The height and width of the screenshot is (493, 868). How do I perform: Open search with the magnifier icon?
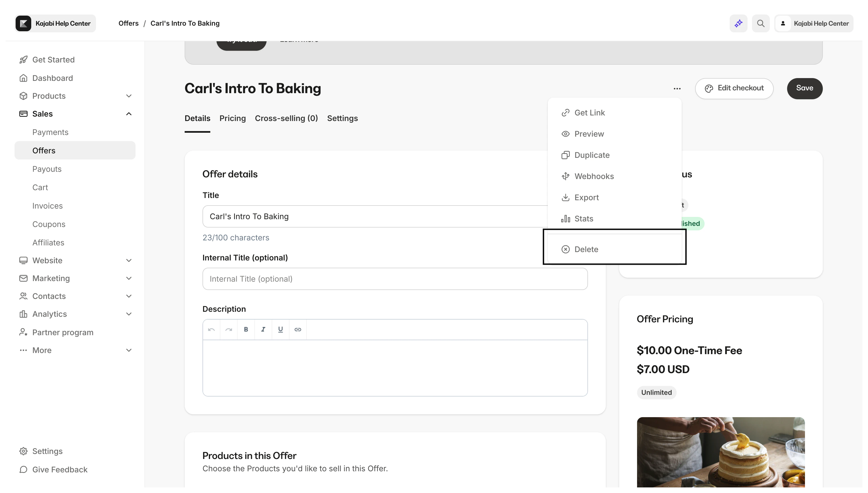(x=761, y=23)
